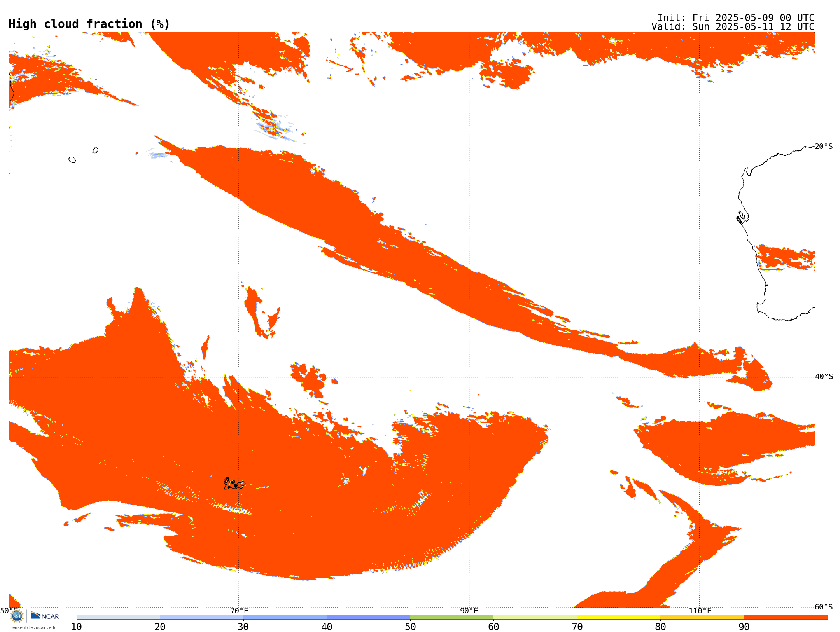Click the 20°S latitude label
Viewport: 840px width, 632px height.
[824, 147]
